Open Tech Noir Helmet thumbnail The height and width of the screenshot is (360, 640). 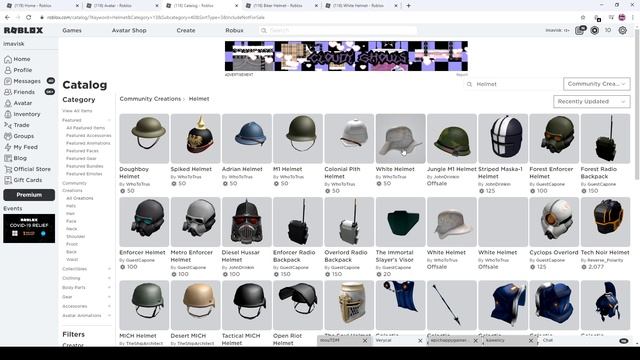pyautogui.click(x=605, y=222)
